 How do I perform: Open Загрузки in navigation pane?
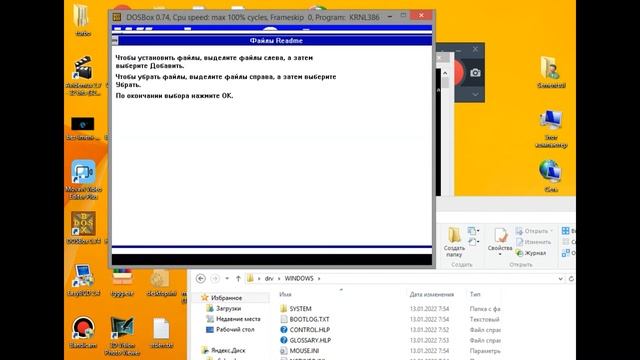coord(224,309)
